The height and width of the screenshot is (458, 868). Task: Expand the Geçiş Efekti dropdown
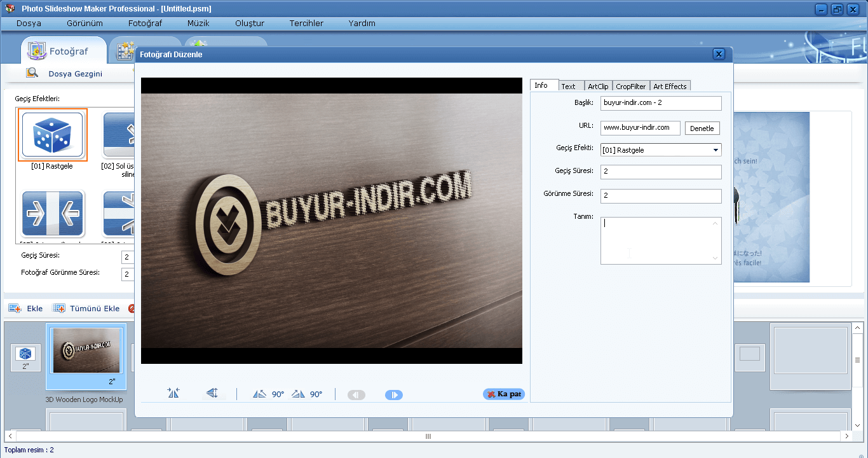tap(716, 150)
